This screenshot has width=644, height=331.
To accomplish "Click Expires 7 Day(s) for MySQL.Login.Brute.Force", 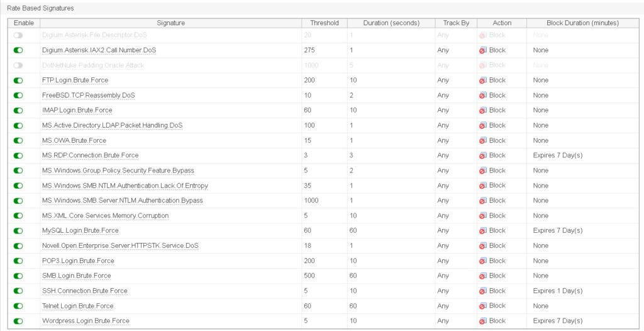I will [x=558, y=231].
